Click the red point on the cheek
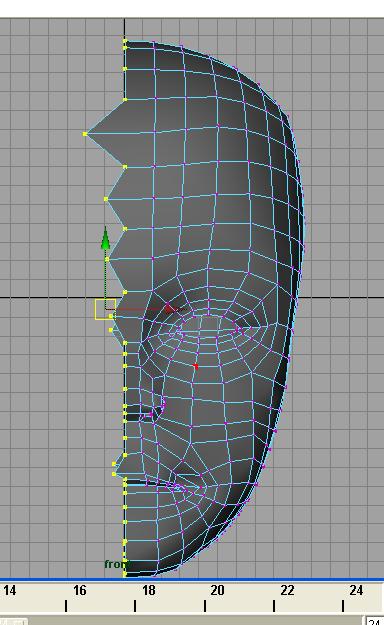Image resolution: width=384 pixels, height=625 pixels. click(195, 366)
